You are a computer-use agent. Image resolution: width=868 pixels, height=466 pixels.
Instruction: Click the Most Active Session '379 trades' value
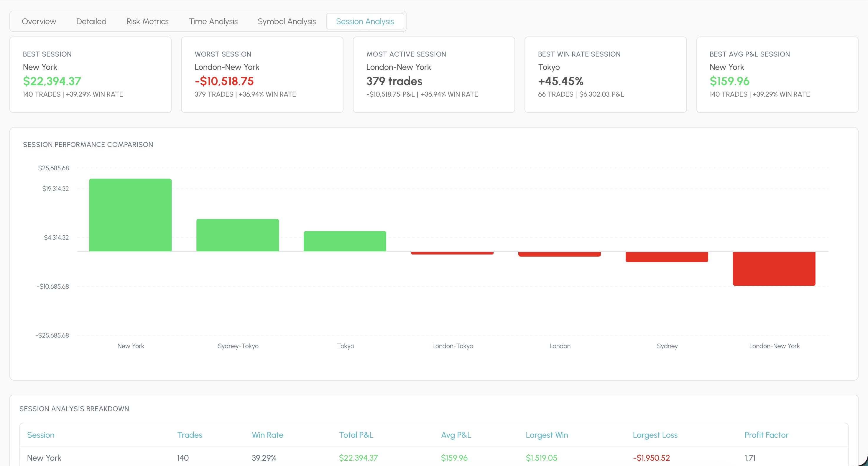coord(394,81)
